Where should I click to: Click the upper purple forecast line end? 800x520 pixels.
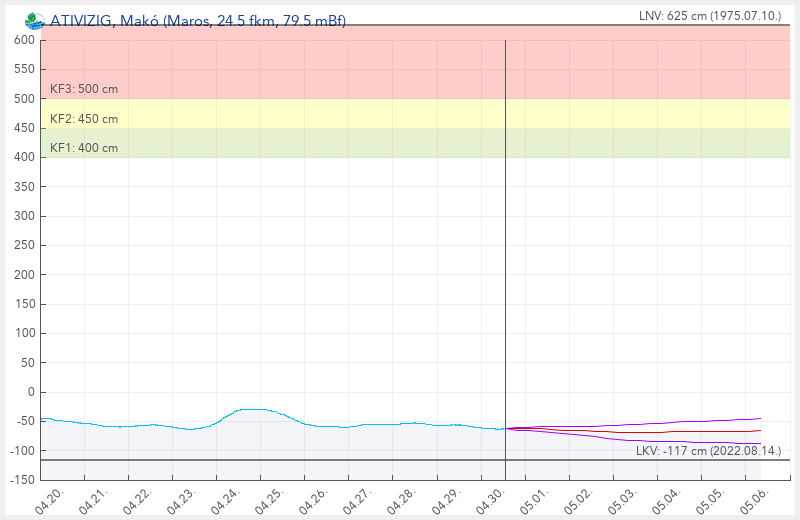[760, 418]
